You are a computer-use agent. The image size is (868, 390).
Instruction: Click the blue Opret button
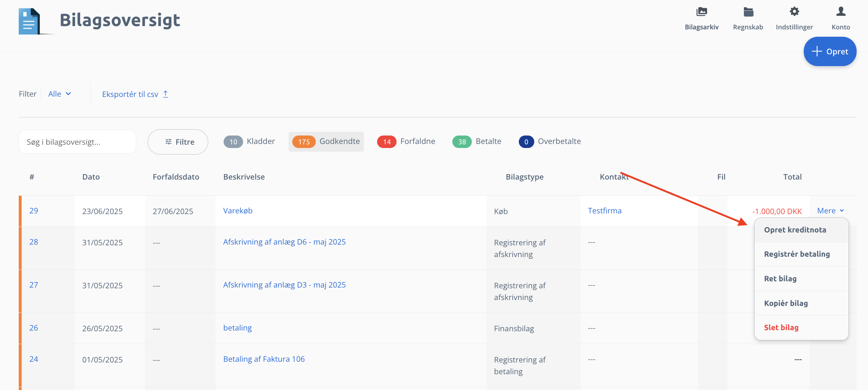coord(830,51)
